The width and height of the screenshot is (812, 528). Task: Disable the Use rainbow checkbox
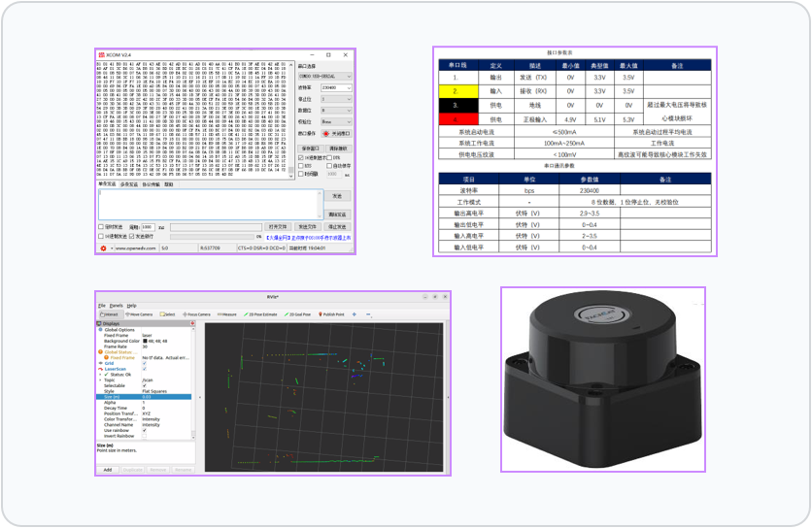tap(144, 430)
